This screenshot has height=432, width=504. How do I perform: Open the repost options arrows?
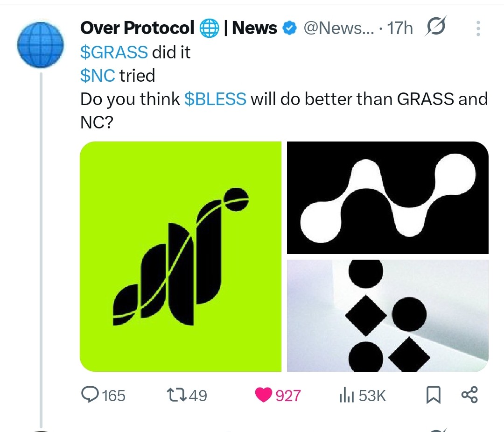(x=177, y=396)
